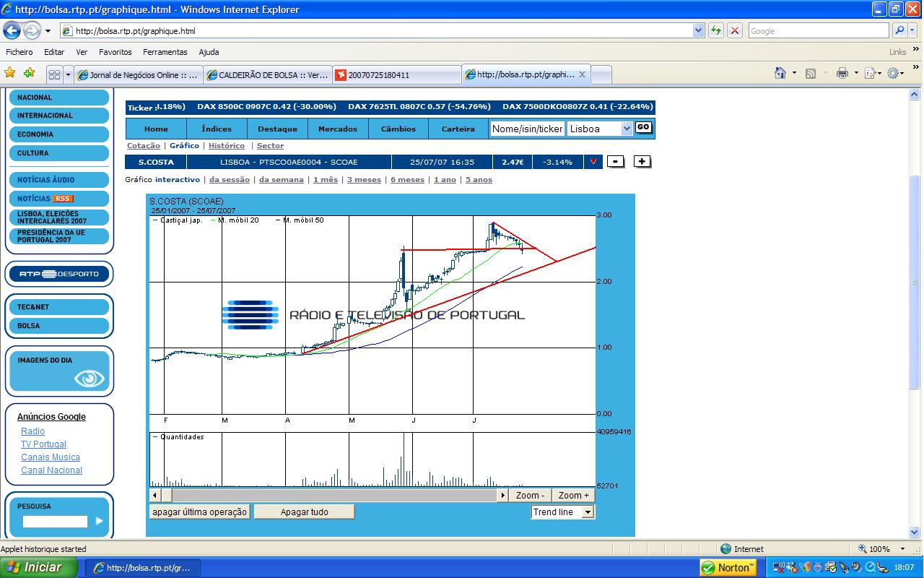Click the 3 meses period link
Screen dimensions: 924x578
pyautogui.click(x=364, y=180)
